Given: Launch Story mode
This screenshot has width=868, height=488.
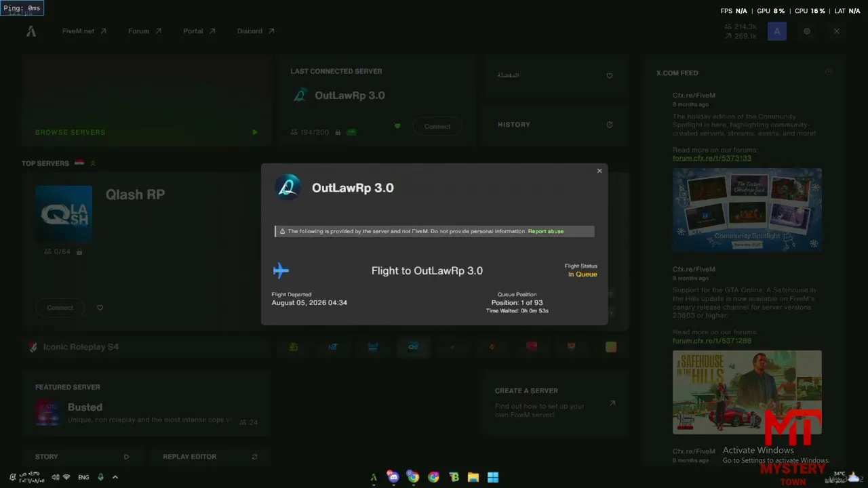Looking at the screenshot, I should coord(82,457).
